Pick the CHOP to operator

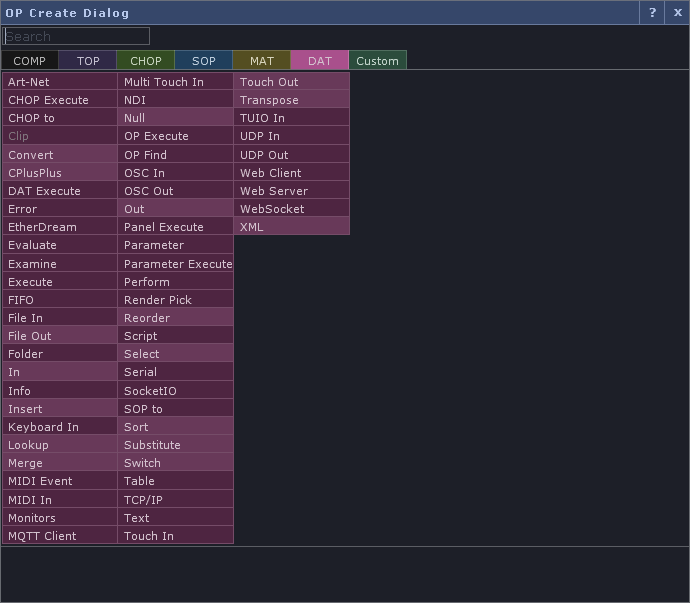click(x=60, y=118)
